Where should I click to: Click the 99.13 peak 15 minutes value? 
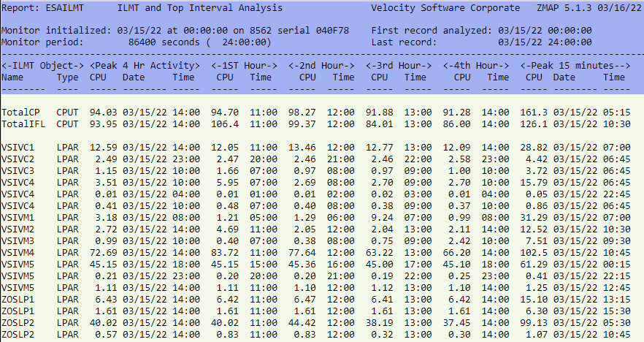[532, 322]
